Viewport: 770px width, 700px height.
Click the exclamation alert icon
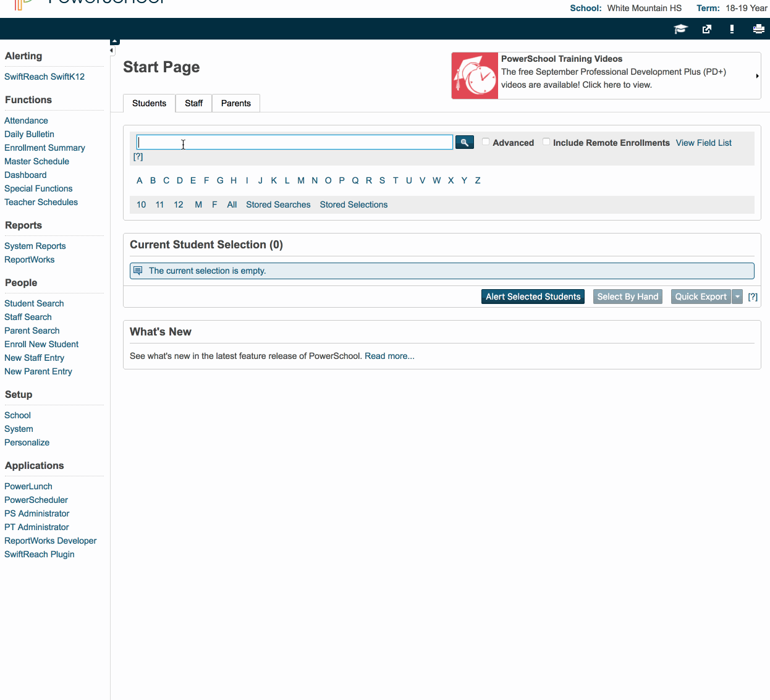coord(732,29)
